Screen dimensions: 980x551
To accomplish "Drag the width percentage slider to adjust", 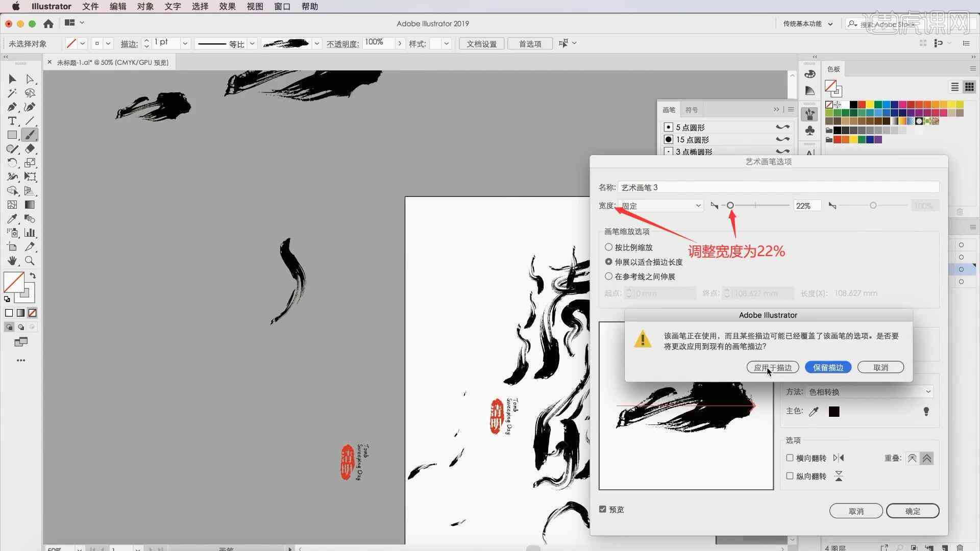I will click(x=729, y=205).
